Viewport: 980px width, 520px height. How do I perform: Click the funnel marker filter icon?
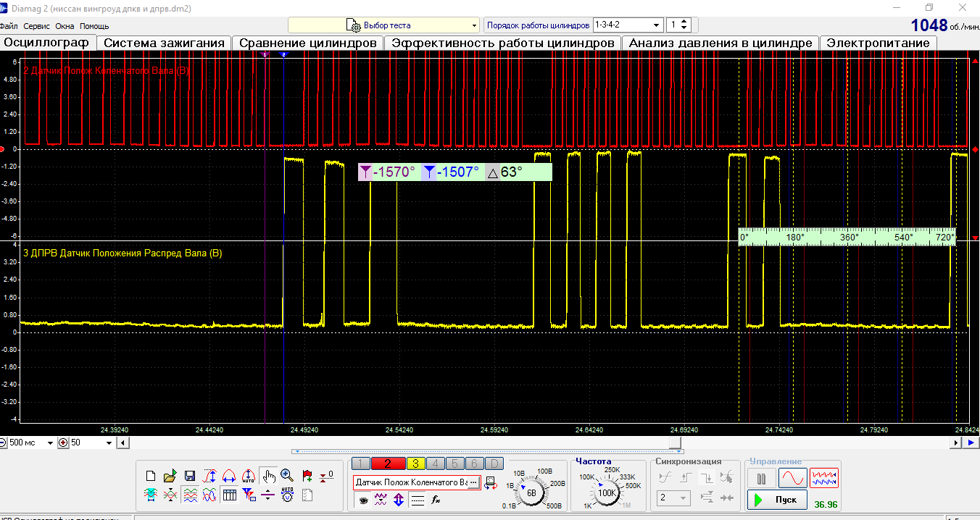(x=249, y=495)
